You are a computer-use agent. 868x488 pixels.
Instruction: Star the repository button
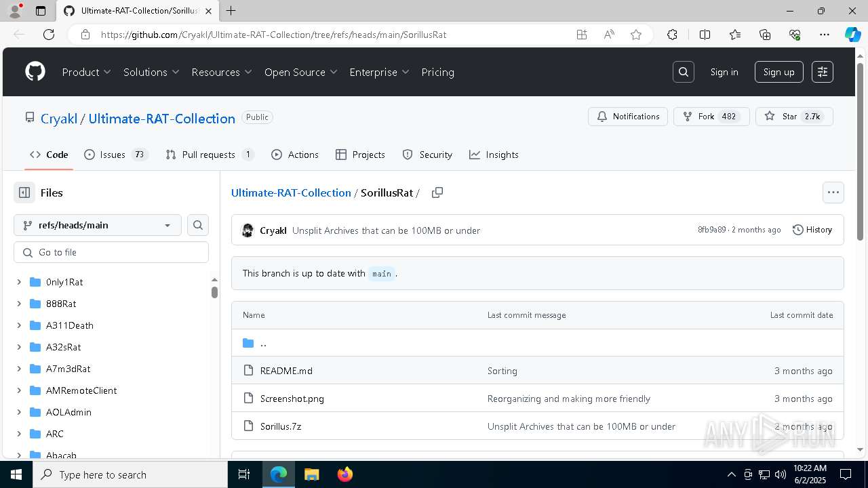click(x=794, y=117)
